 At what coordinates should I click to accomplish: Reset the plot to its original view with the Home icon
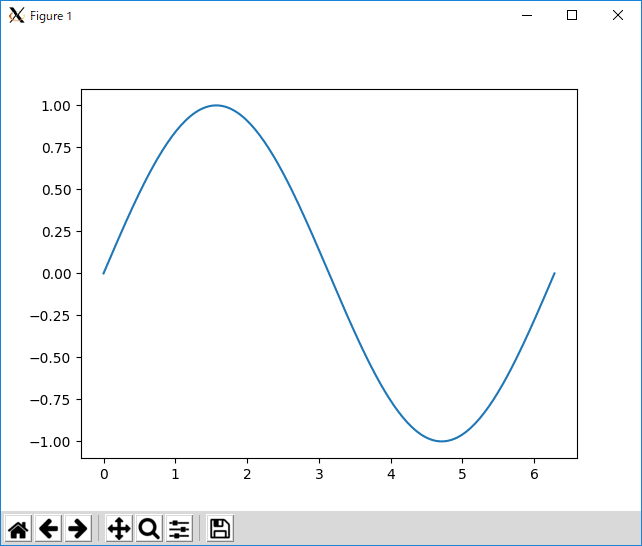coord(18,528)
